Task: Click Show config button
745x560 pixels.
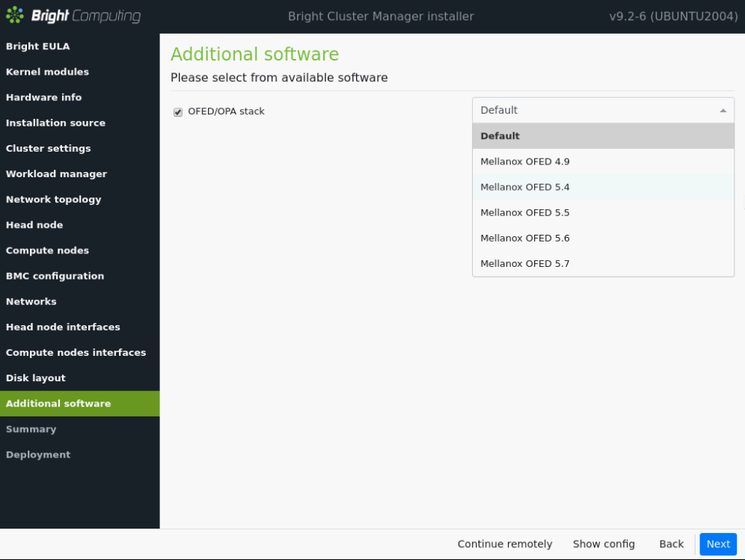Action: coord(604,544)
